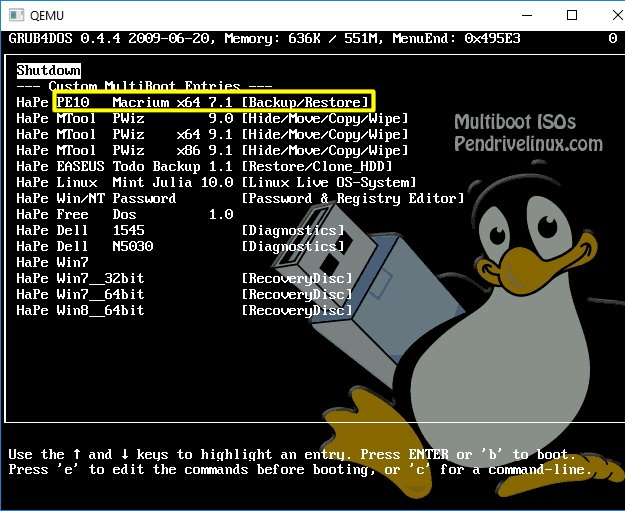Image resolution: width=625 pixels, height=511 pixels.
Task: Click the QEMU title text
Action: click(x=47, y=16)
